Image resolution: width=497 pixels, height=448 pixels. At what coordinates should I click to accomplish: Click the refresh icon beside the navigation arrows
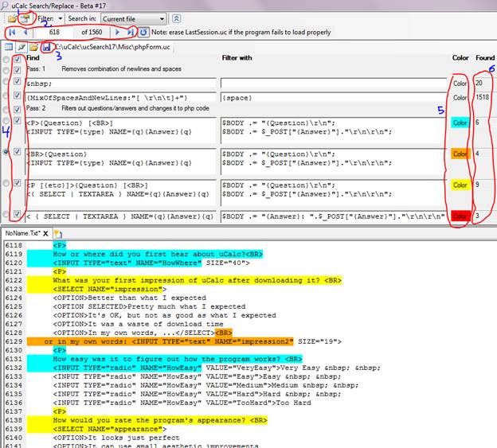coord(144,33)
